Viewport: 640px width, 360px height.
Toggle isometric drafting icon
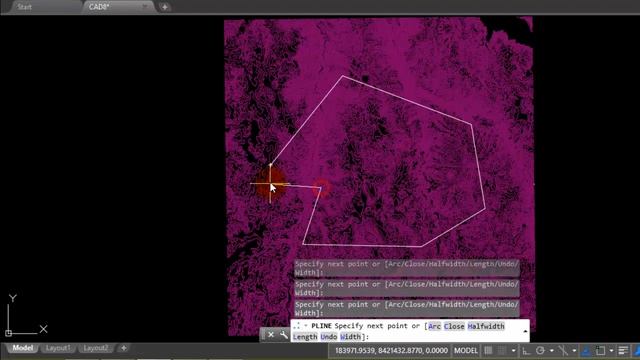pyautogui.click(x=563, y=350)
